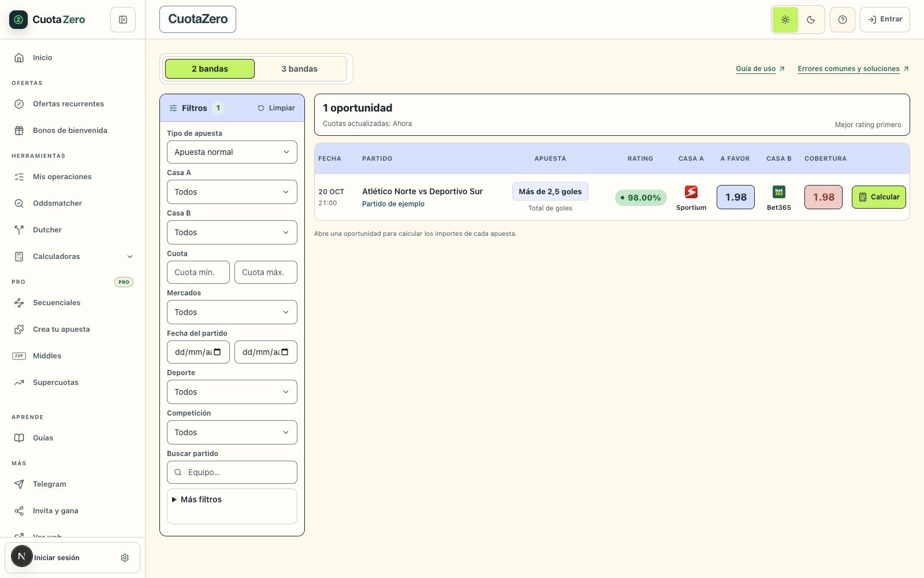Go to Inicio in the sidebar
Image resolution: width=924 pixels, height=578 pixels.
pyautogui.click(x=73, y=58)
